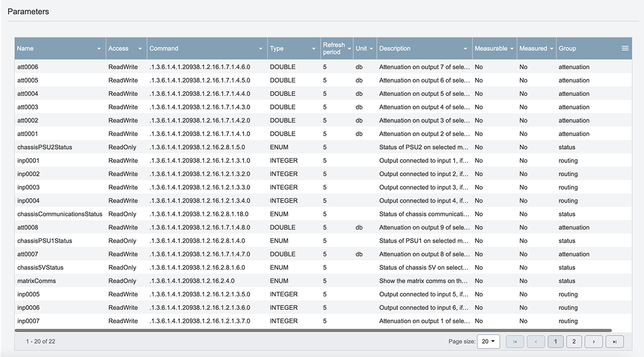644x357 pixels.
Task: Jump to the last page icon
Action: 614,341
